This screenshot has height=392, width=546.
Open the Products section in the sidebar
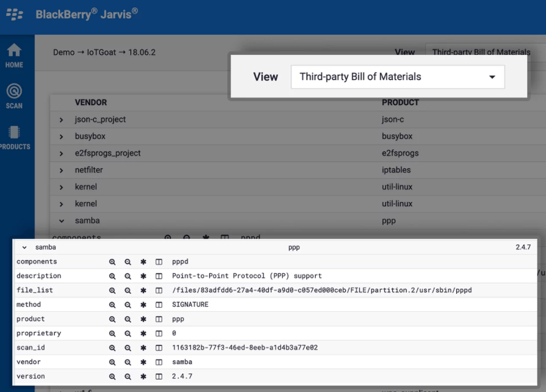coord(15,138)
